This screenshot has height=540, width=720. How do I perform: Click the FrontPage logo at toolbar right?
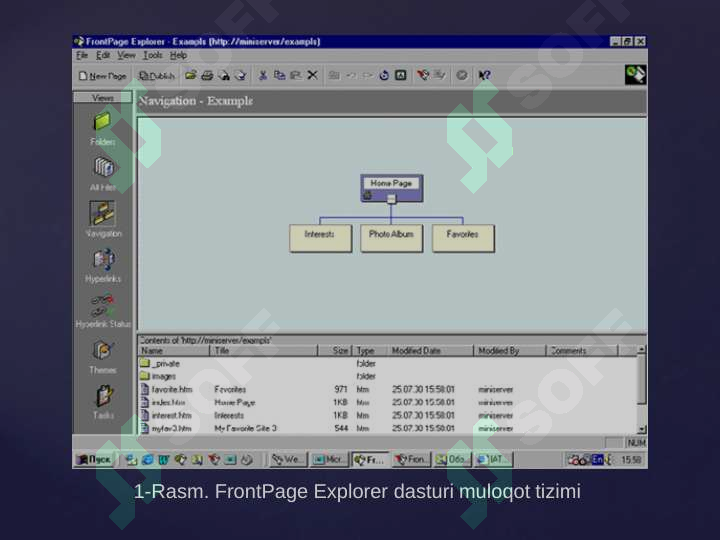[x=636, y=75]
